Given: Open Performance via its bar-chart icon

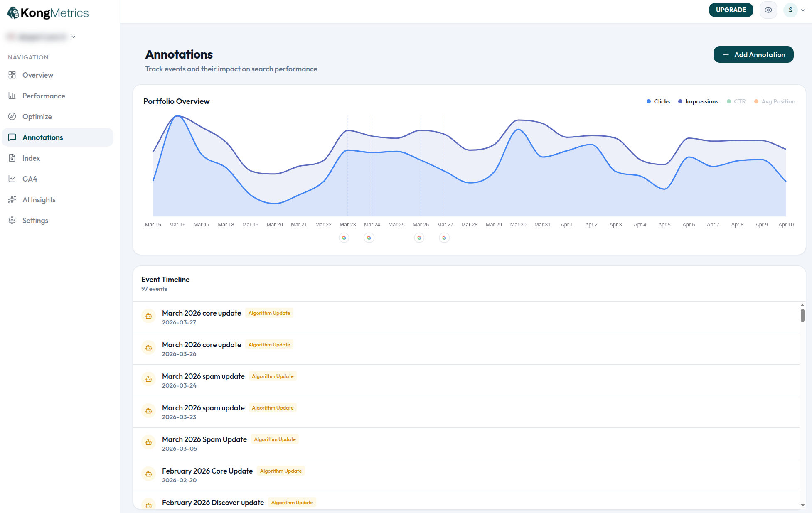Looking at the screenshot, I should click(12, 96).
